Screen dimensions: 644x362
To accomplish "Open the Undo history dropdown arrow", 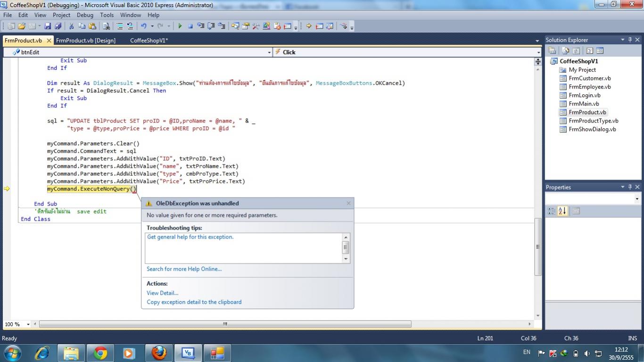I will 151,26.
